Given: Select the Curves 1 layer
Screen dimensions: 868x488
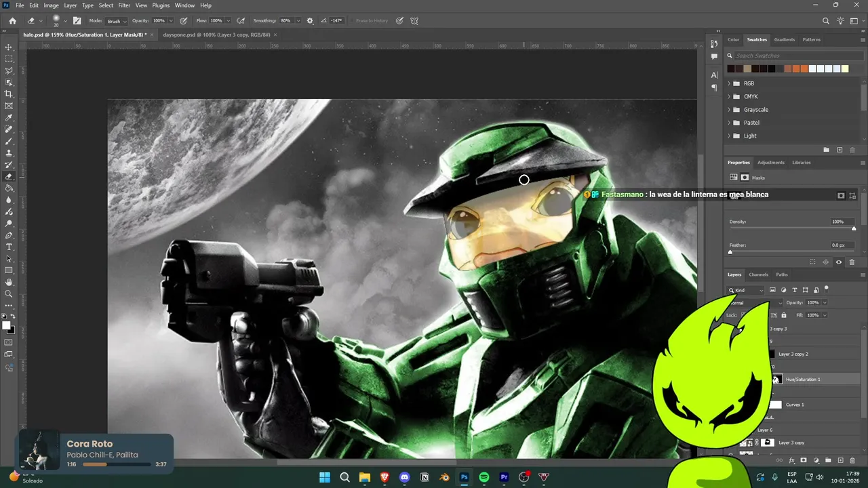Looking at the screenshot, I should 794,405.
